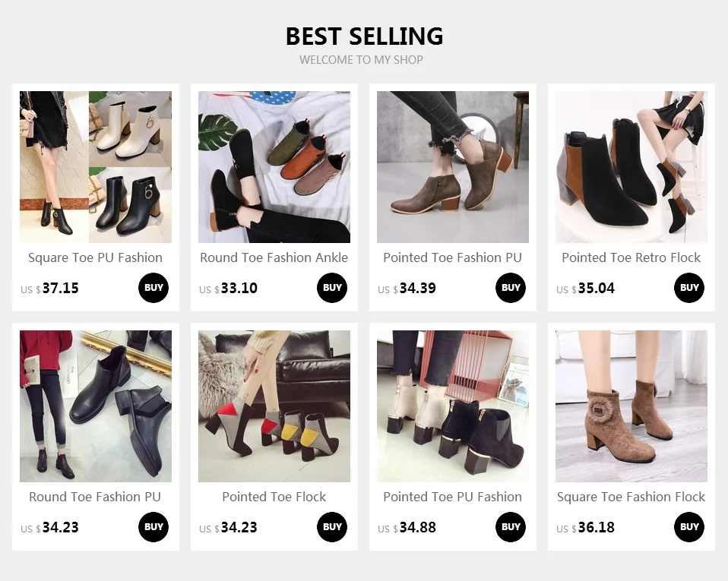
Task: Open the Round Toe Fashion Ankle title link
Action: 274,257
